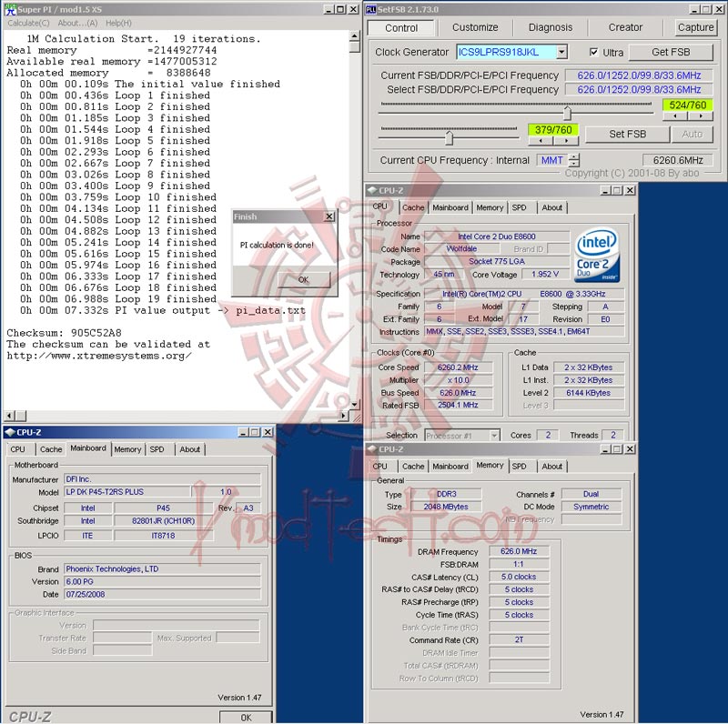Click the DRAM Frequency 626.0 MHz value

(x=519, y=551)
